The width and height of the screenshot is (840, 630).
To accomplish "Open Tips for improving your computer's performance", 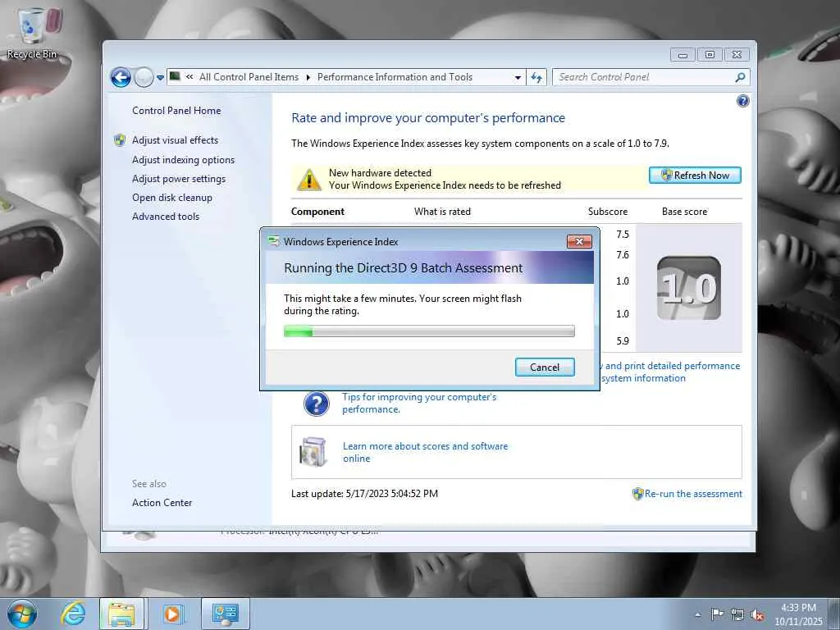I will point(419,403).
